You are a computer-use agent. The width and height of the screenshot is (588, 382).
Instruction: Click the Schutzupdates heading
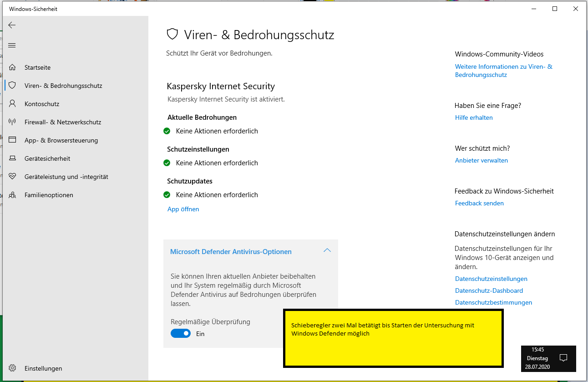tap(190, 181)
